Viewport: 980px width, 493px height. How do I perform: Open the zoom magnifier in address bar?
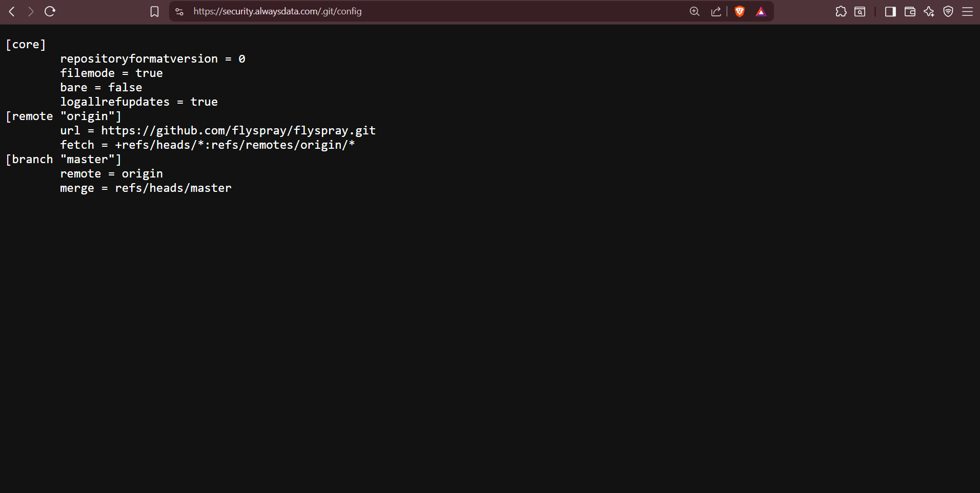pos(695,11)
